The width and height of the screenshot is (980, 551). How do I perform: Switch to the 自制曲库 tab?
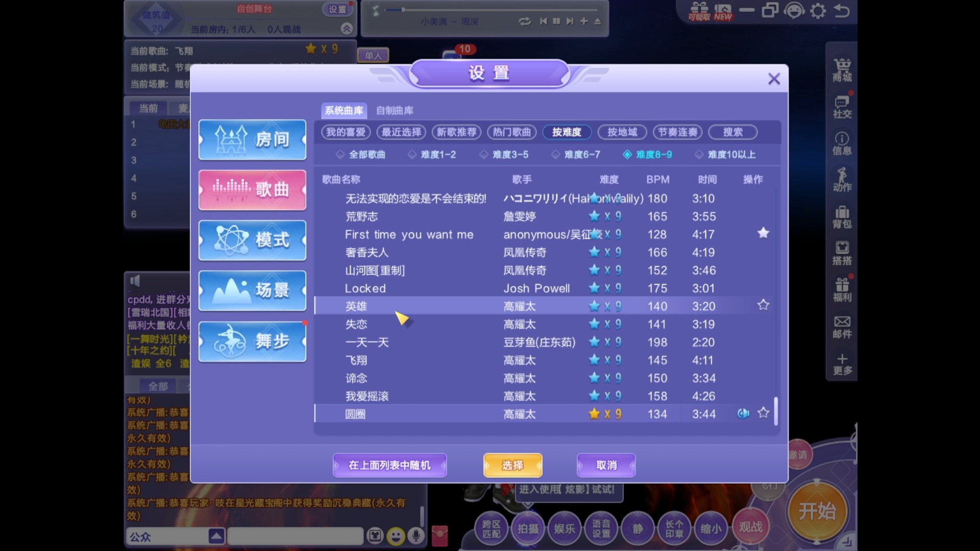pos(395,111)
